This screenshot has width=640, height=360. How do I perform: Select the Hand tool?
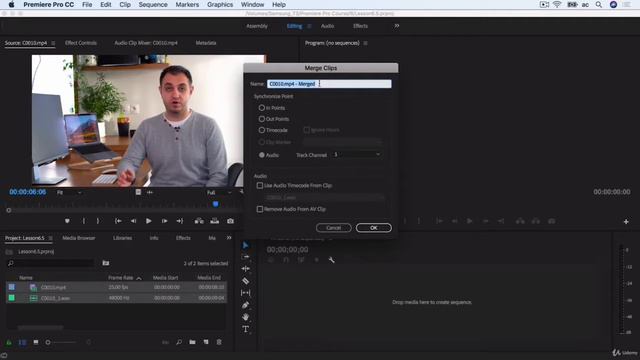(x=246, y=317)
